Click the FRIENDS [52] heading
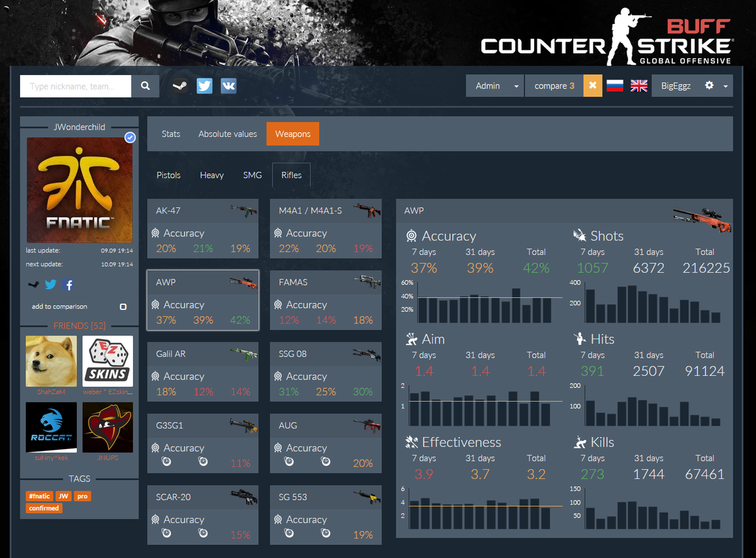Screen dimensions: 756x558 (79, 326)
